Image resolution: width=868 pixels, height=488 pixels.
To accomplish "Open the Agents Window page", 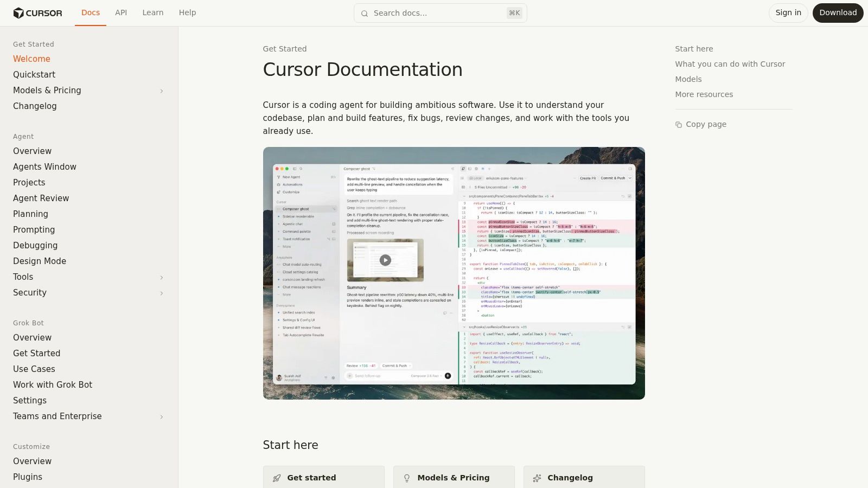I will click(x=44, y=167).
